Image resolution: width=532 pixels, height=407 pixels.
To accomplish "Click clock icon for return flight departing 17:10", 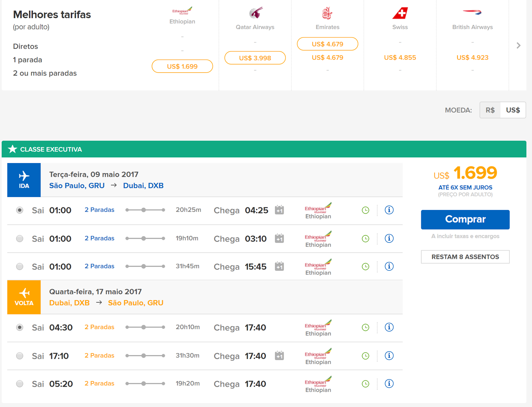I will [x=365, y=356].
